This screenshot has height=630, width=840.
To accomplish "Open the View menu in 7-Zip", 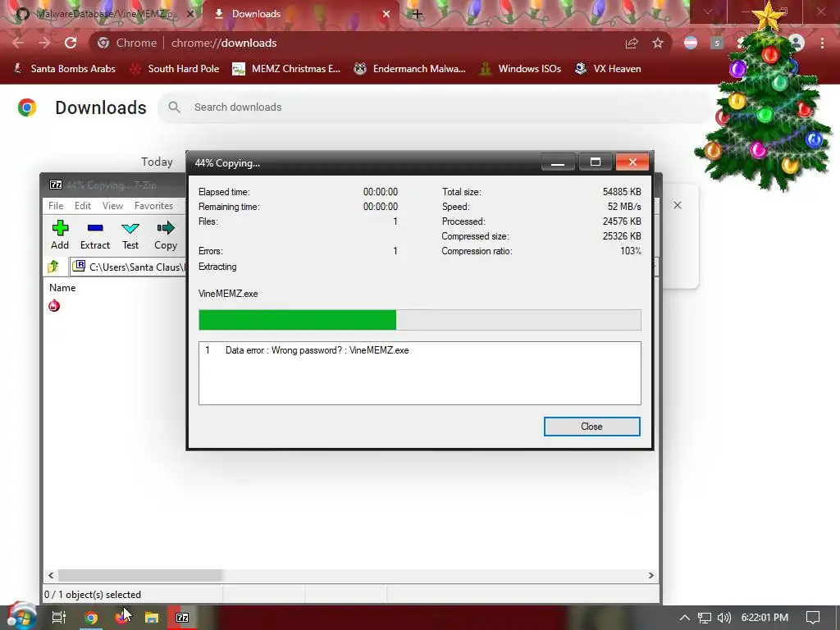I will coord(112,206).
